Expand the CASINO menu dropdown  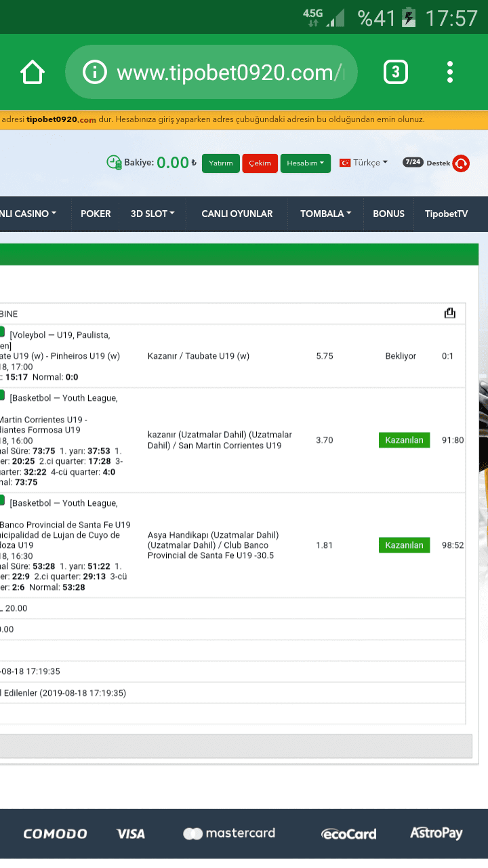[x=28, y=214]
